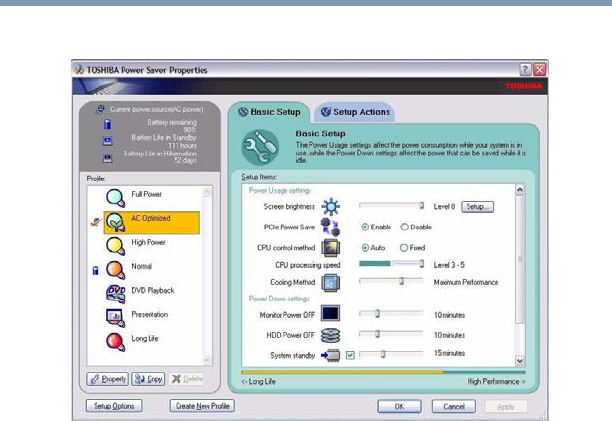Viewport: 612px width, 421px height.
Task: Click the "15minutes" standby value
Action: coord(449,353)
